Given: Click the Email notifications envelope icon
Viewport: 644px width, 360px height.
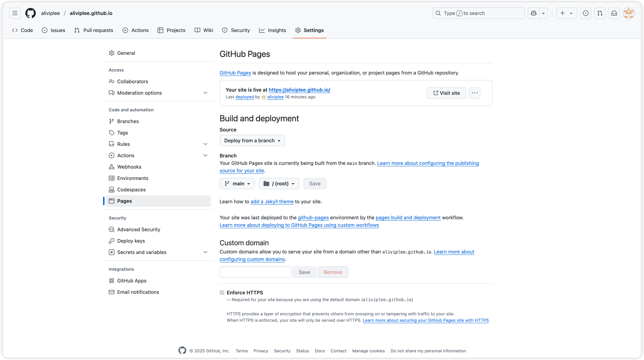Looking at the screenshot, I should tap(111, 292).
